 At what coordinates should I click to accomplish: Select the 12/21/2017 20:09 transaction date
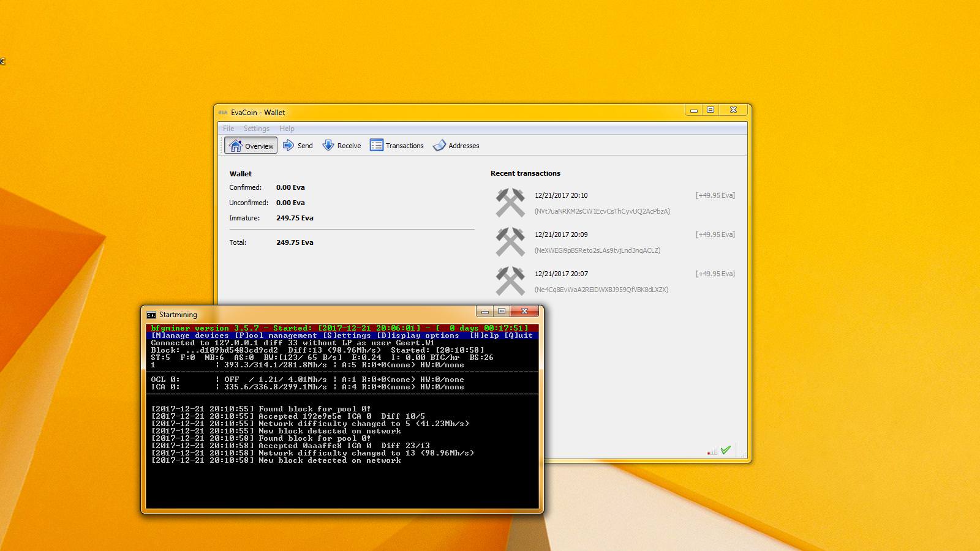click(561, 235)
